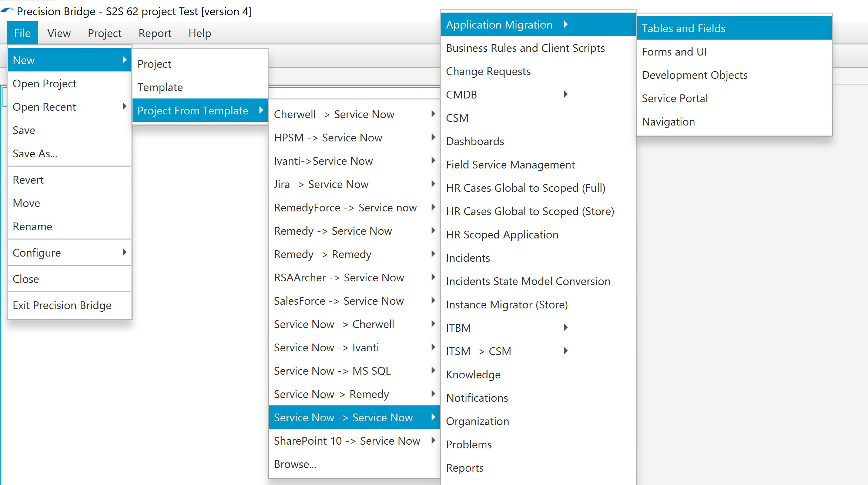Open the Project menu in menu bar
868x485 pixels.
point(104,33)
